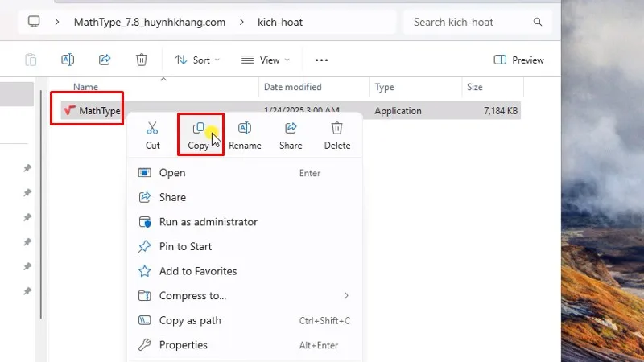The image size is (644, 362).
Task: Click the search magnifier icon
Action: pyautogui.click(x=538, y=23)
